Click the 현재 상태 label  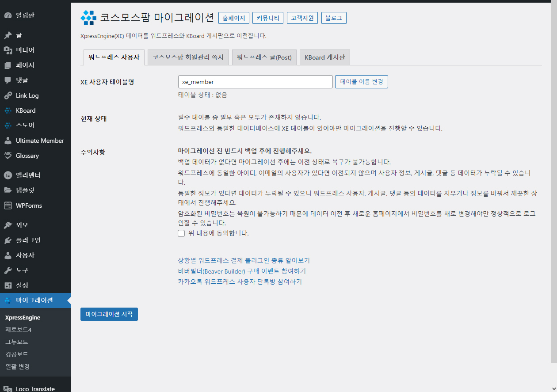pos(94,118)
